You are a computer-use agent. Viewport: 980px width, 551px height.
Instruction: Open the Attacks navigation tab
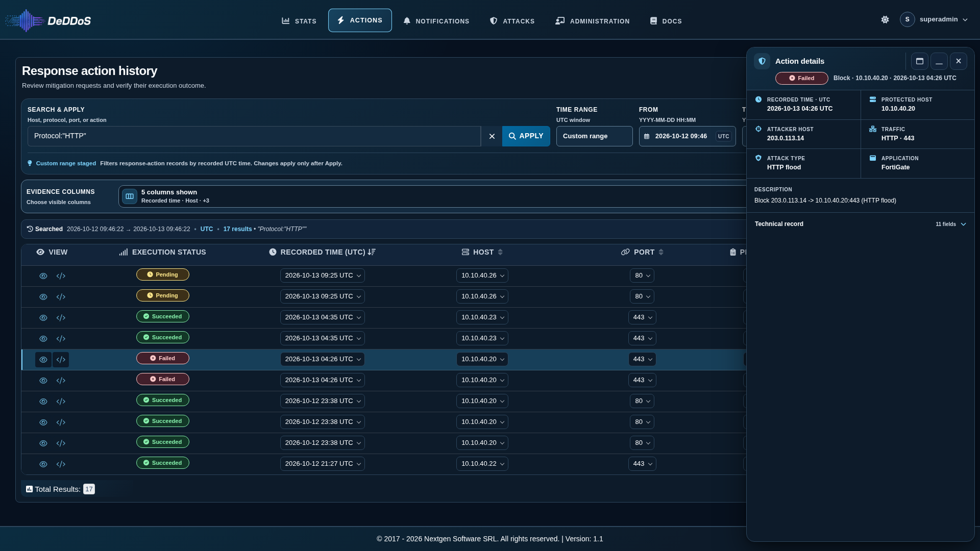coord(512,21)
